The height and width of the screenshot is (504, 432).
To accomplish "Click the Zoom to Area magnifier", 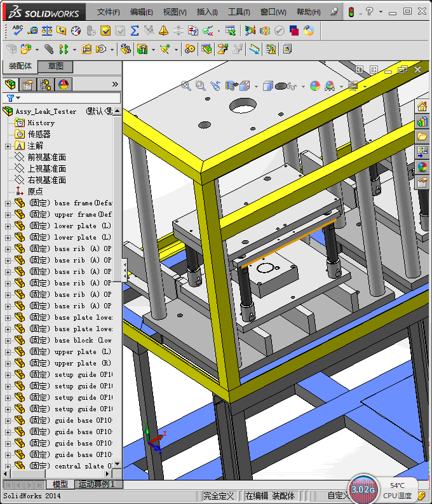I will click(x=200, y=86).
